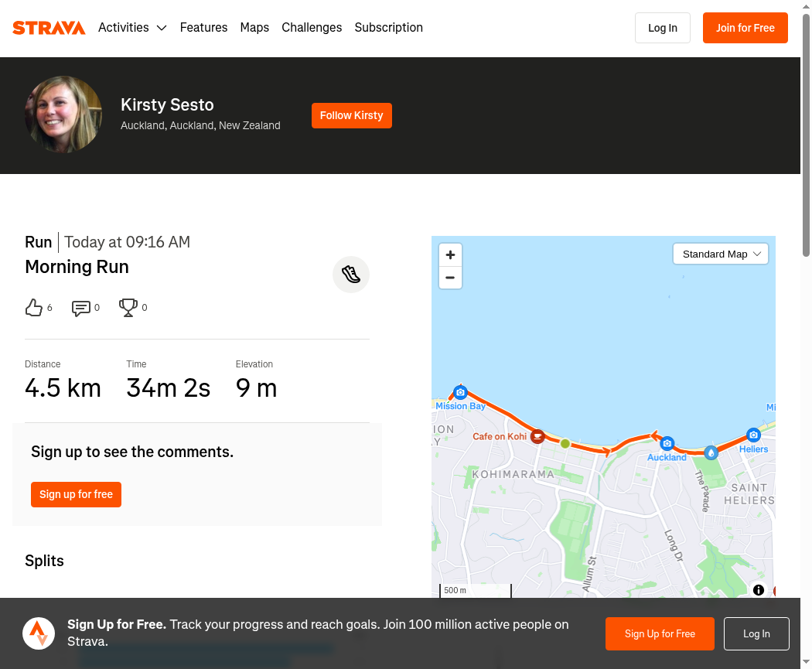The height and width of the screenshot is (669, 812).
Task: Select the Cafe on Kohi map marker
Action: 537,436
